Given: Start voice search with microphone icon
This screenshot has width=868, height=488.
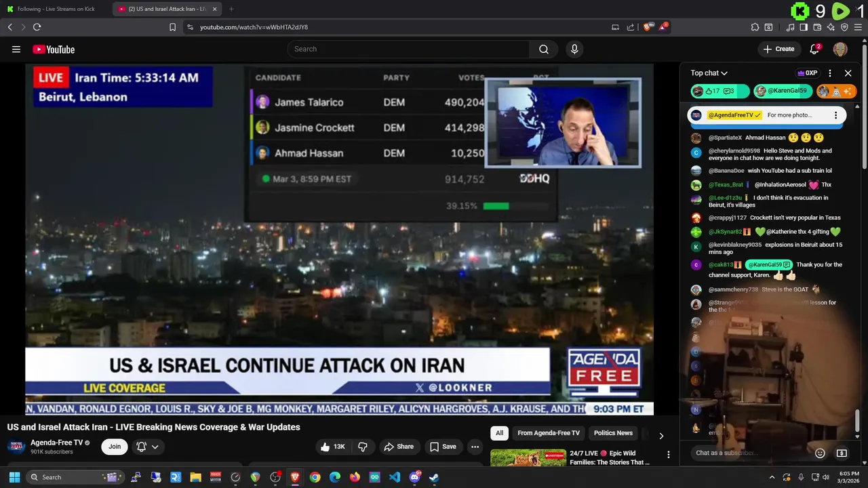Looking at the screenshot, I should pos(574,49).
